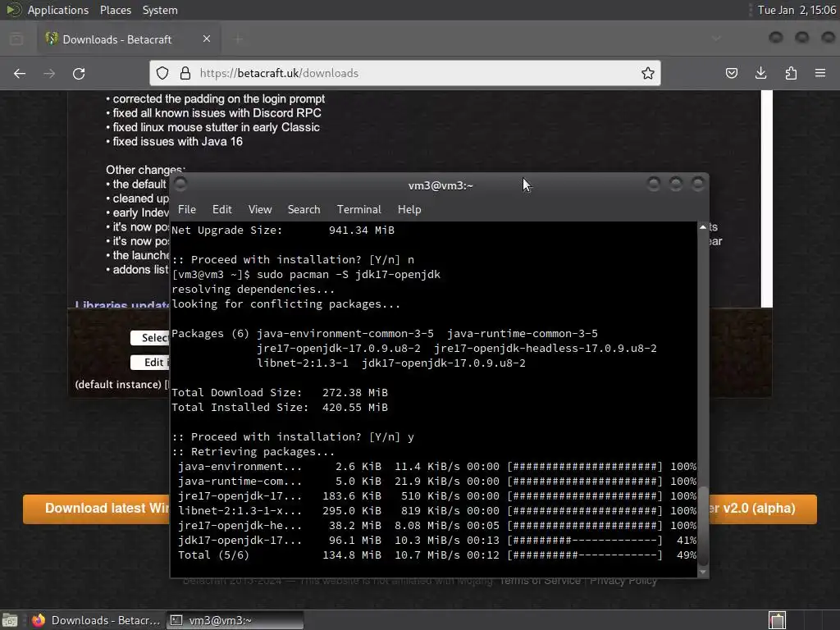Click the Edit button in launcher image

tap(150, 362)
